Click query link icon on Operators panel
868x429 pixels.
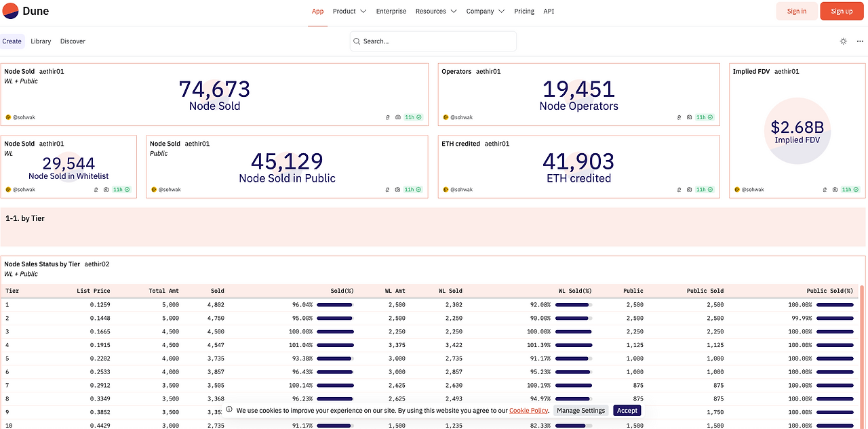point(679,117)
